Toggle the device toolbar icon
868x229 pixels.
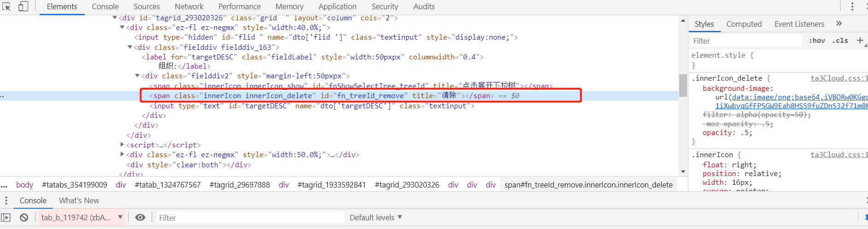[23, 6]
